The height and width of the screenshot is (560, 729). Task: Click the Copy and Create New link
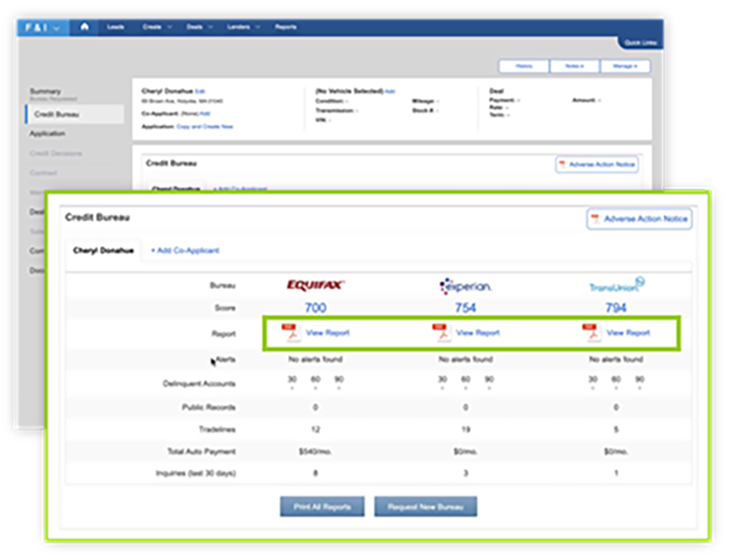(204, 127)
